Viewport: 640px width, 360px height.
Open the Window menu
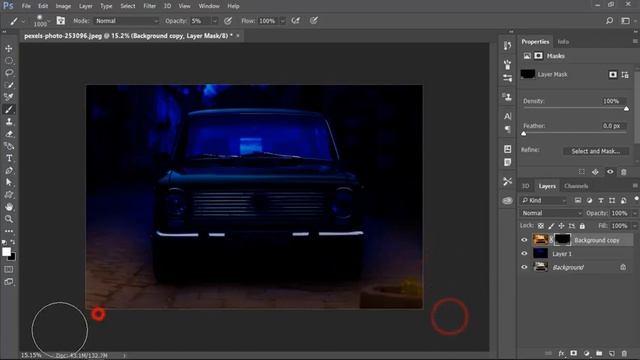pyautogui.click(x=209, y=6)
